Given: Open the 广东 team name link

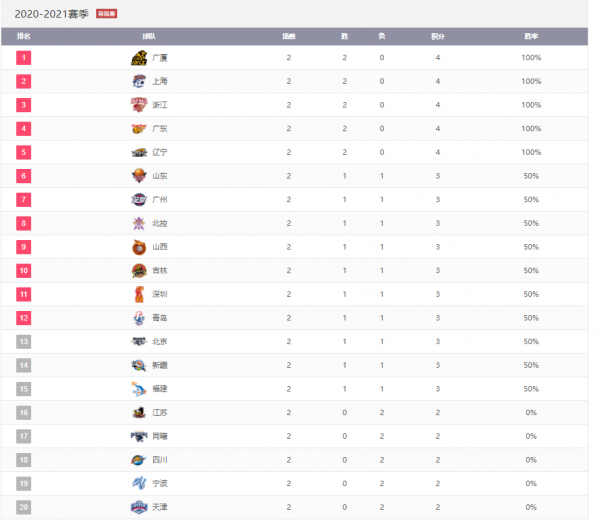Looking at the screenshot, I should (160, 128).
